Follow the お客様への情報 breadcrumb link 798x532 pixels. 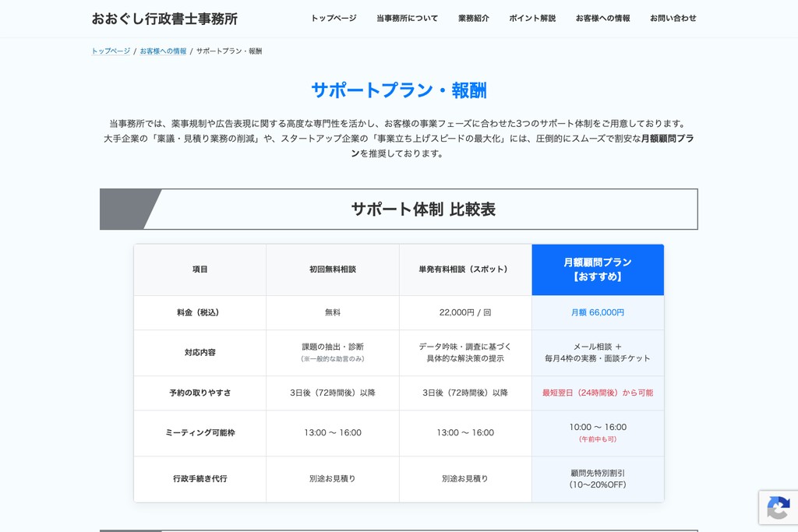pos(163,51)
